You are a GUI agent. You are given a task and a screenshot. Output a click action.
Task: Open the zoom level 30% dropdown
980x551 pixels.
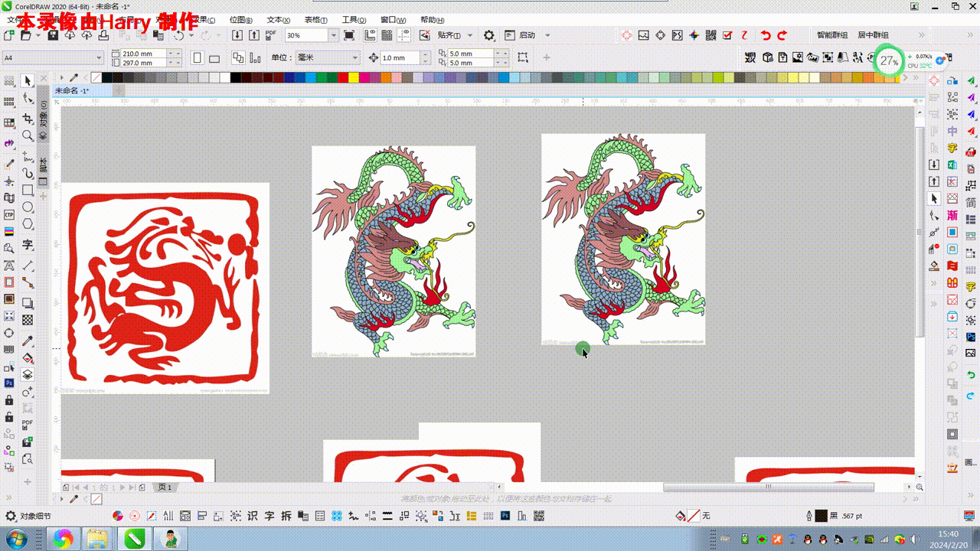pos(333,35)
